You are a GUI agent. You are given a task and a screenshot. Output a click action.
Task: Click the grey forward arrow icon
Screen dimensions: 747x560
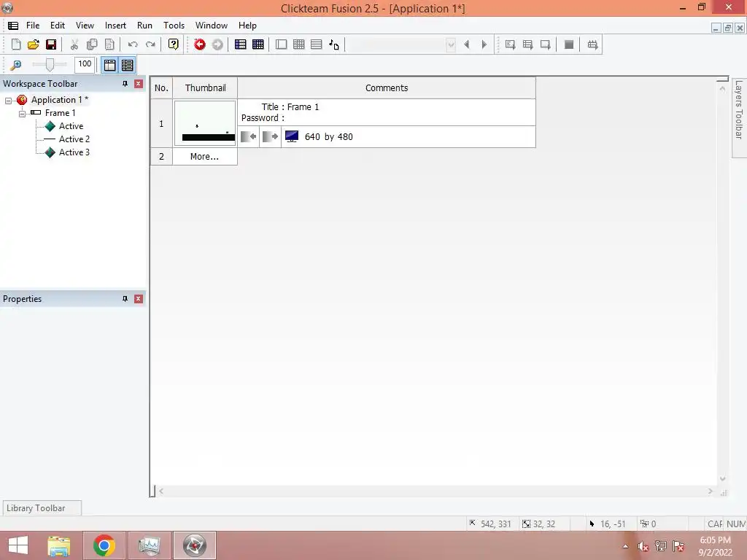(217, 44)
